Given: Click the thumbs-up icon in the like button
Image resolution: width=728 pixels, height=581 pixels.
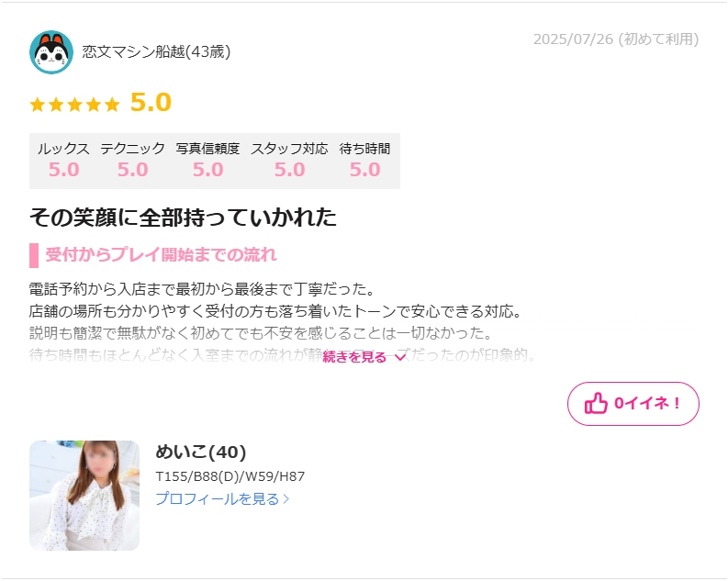Looking at the screenshot, I should pos(596,403).
